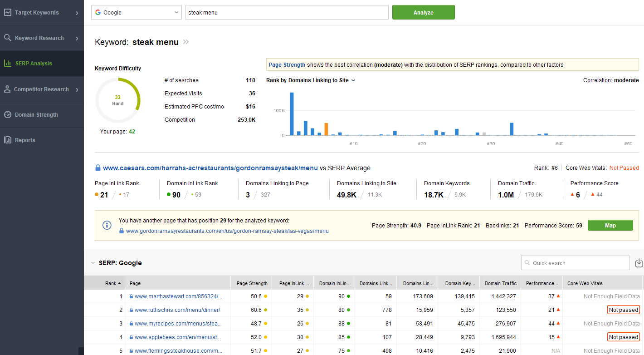The width and height of the screenshot is (644, 355).
Task: Sort by Page Strength column header
Action: point(251,283)
